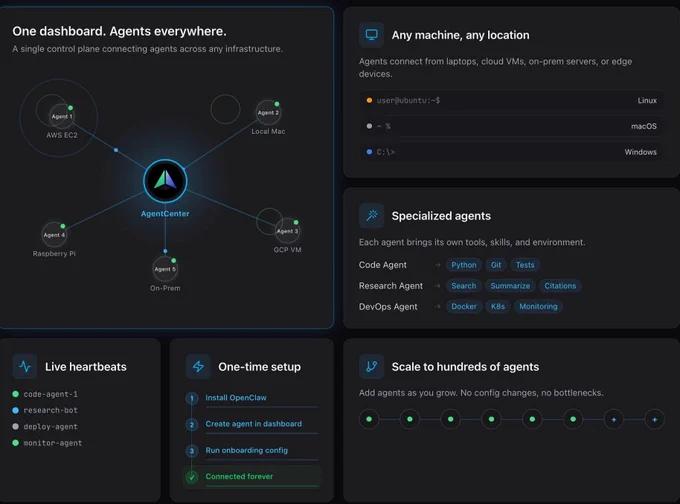Click the Raspberry Pi label
The image size is (680, 504).
coord(54,253)
